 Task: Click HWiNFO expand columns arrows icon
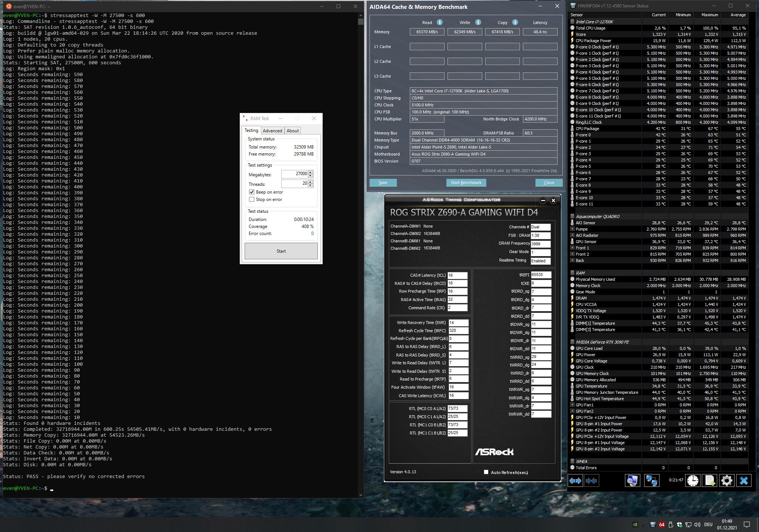(575, 481)
